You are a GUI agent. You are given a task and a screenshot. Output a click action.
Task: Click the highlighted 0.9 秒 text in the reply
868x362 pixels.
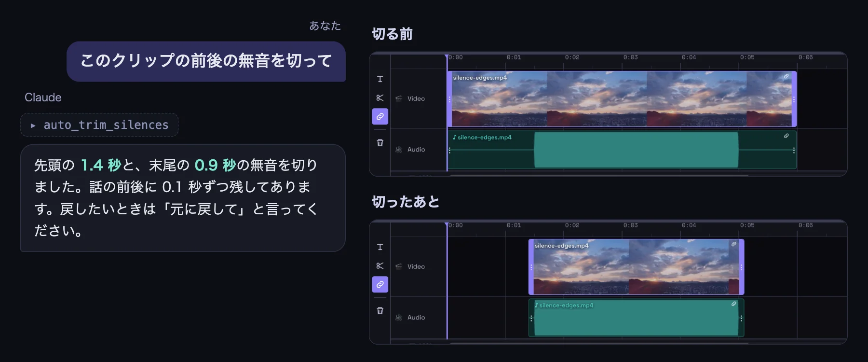point(215,165)
